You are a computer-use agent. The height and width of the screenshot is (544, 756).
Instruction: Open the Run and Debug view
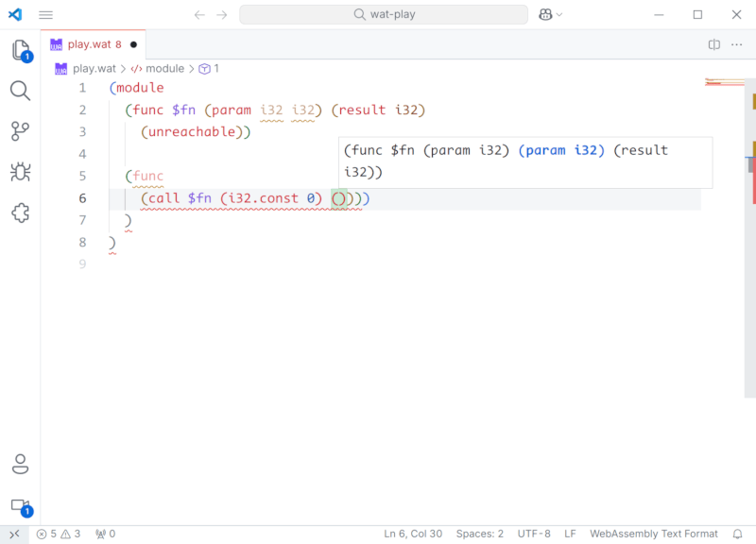[x=20, y=172]
